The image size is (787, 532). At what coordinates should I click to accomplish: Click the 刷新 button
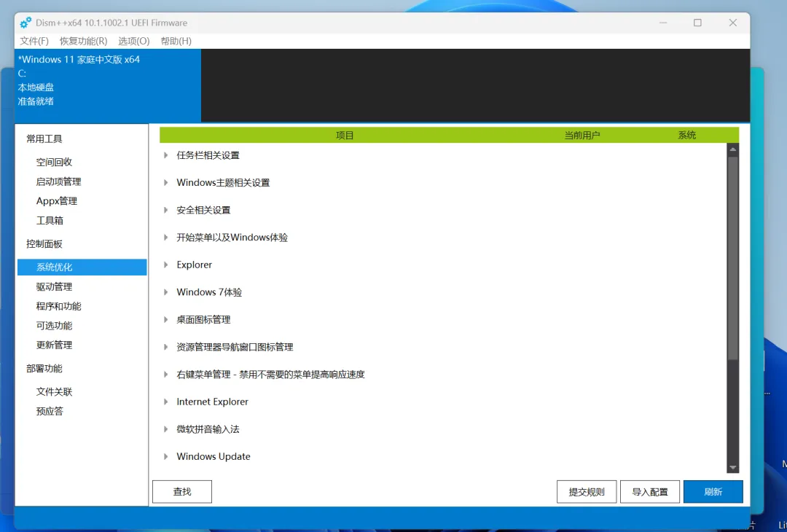point(713,492)
